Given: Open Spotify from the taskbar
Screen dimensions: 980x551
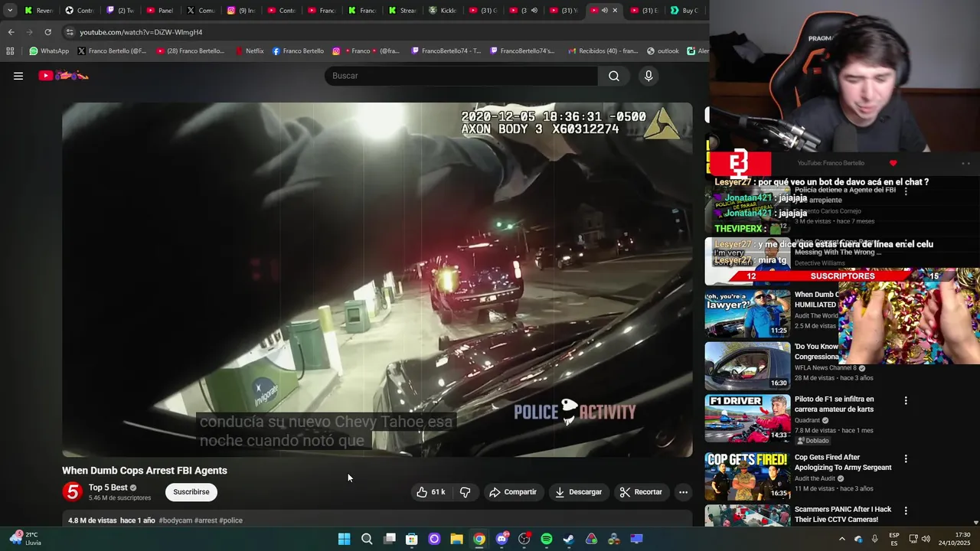Looking at the screenshot, I should click(546, 539).
